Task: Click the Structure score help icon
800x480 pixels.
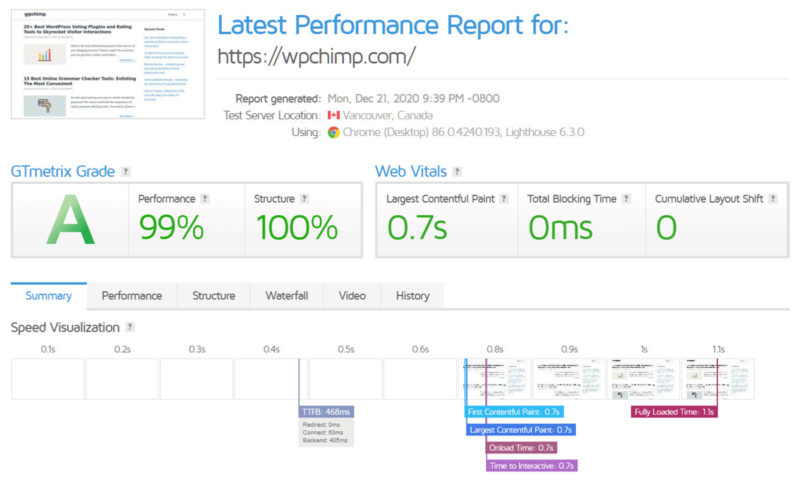Action: click(305, 198)
